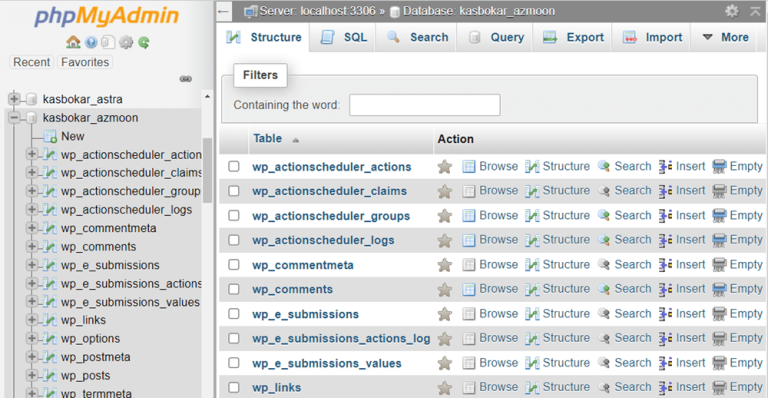Viewport: 768px width, 398px height.
Task: Click Structure icon for wp_e_submissions_actions_log
Action: [x=532, y=338]
